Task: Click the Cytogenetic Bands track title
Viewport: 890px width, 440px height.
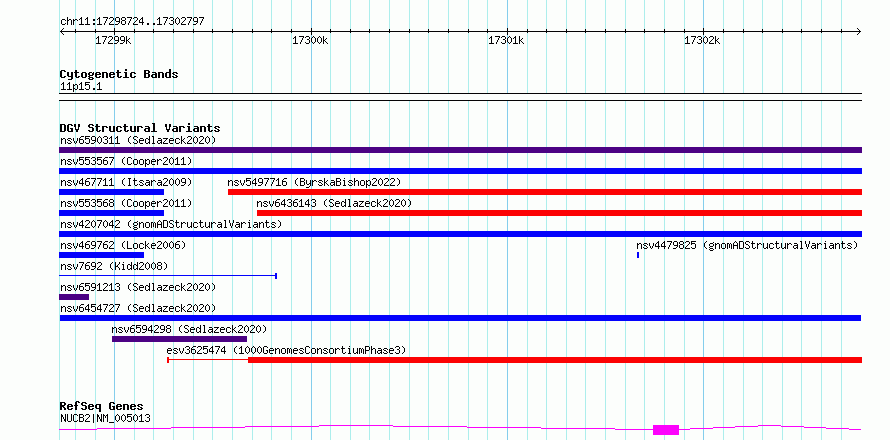Action: pos(119,74)
